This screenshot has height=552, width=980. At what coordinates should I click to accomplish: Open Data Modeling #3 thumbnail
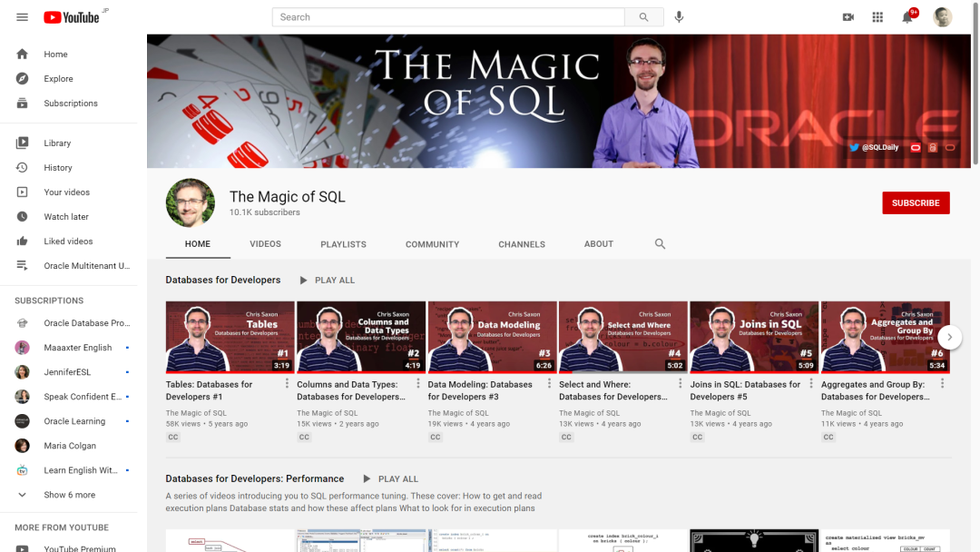pyautogui.click(x=492, y=337)
